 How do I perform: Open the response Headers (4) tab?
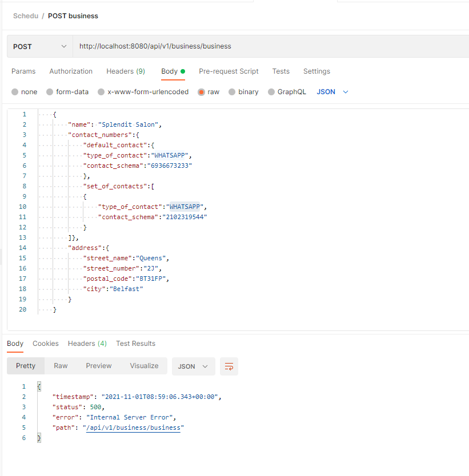click(87, 344)
